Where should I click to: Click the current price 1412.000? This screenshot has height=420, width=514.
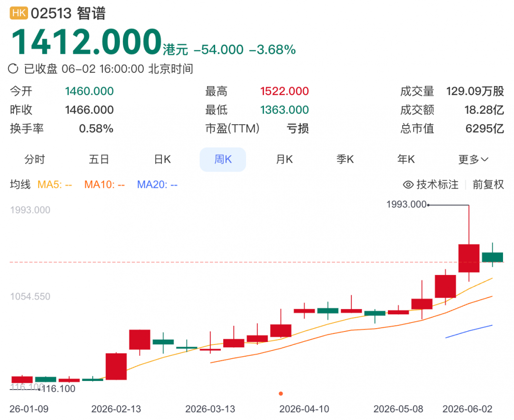click(x=87, y=41)
